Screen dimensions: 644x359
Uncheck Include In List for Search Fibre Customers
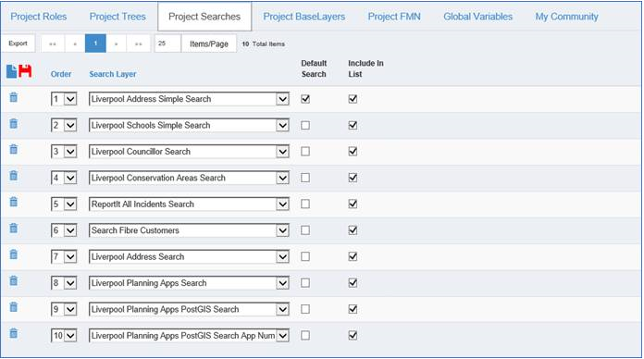point(353,230)
